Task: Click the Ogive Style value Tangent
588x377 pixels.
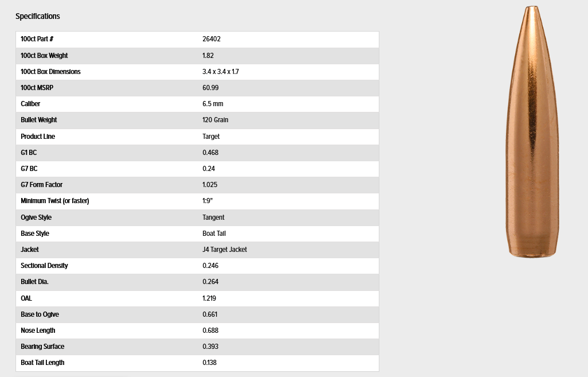Action: [x=213, y=217]
